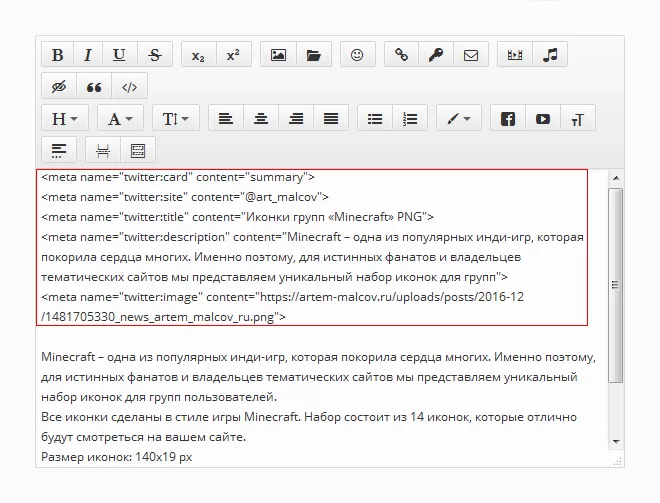This screenshot has width=660, height=503.
Task: Insert page link icon with dotted box
Action: tap(138, 150)
